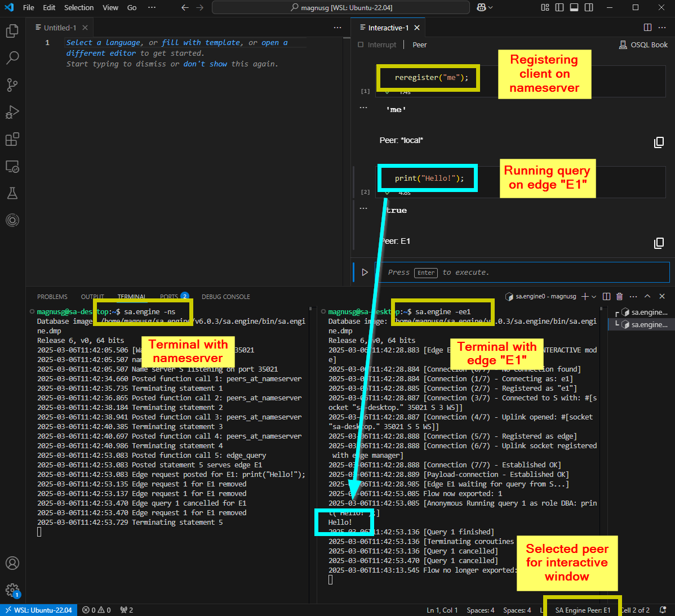
Task: Click the command center search box
Action: (x=340, y=7)
